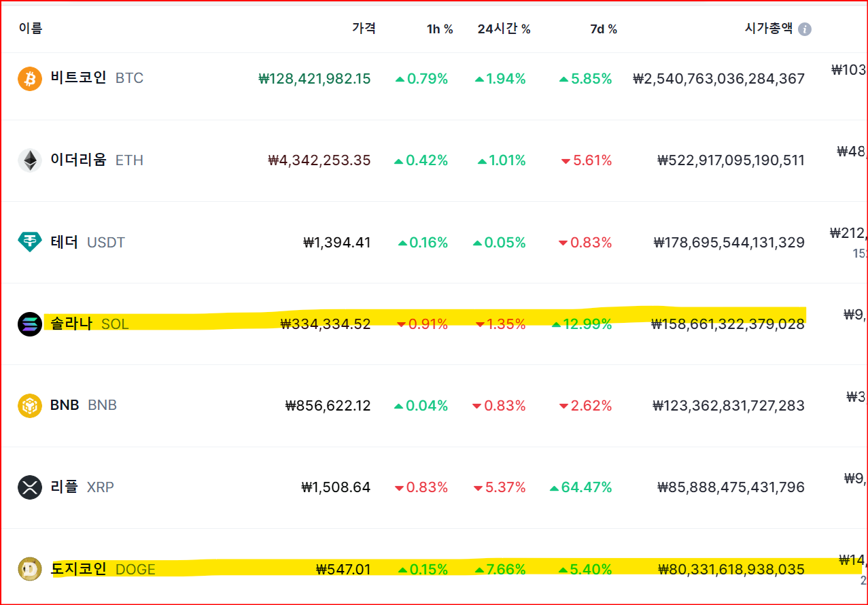Sort by the 시가총액 column header
This screenshot has width=868, height=605.
click(x=769, y=29)
